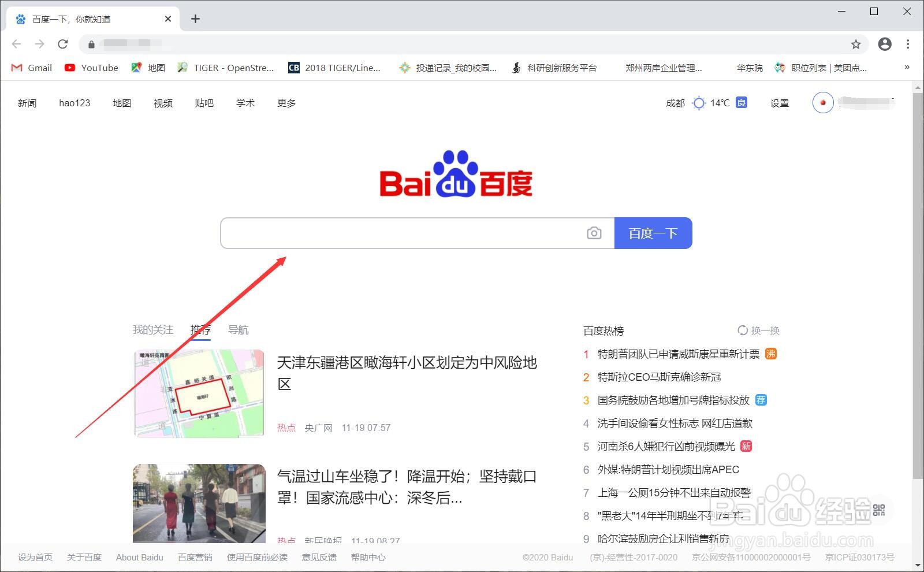Viewport: 924px width, 572px height.
Task: Reload the page using the refresh icon
Action: pos(64,44)
